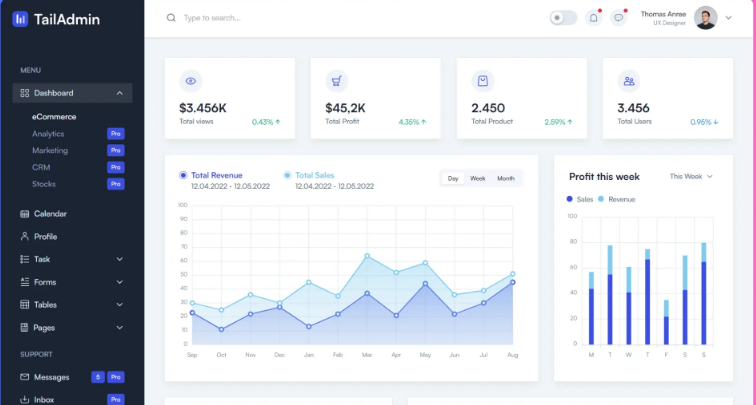The width and height of the screenshot is (756, 405).
Task: Click the cart icon on Total Profit card
Action: (x=337, y=81)
